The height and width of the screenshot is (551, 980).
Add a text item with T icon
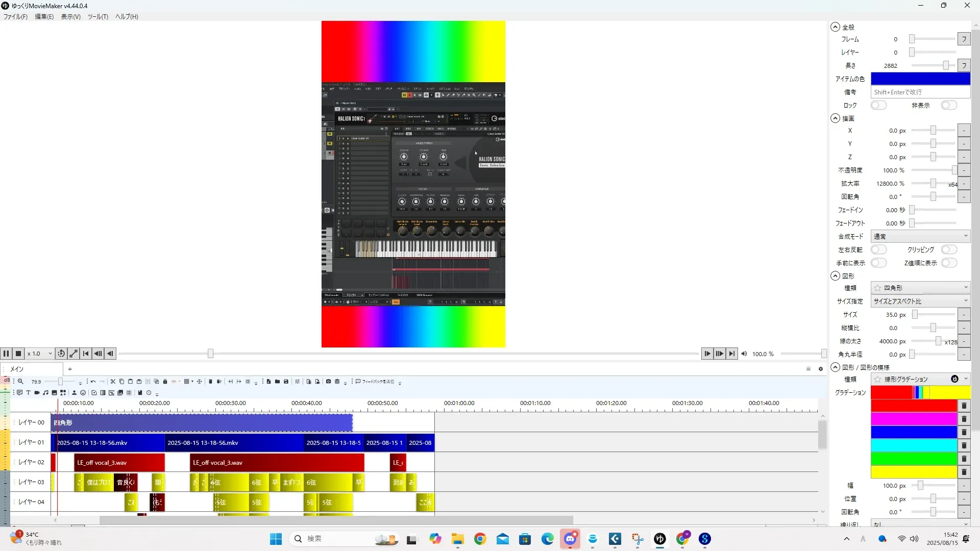[29, 393]
